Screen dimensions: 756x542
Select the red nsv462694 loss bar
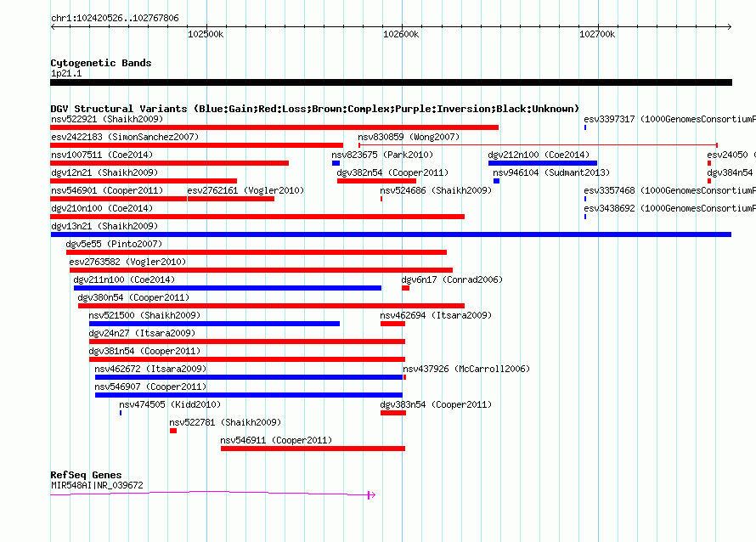392,324
